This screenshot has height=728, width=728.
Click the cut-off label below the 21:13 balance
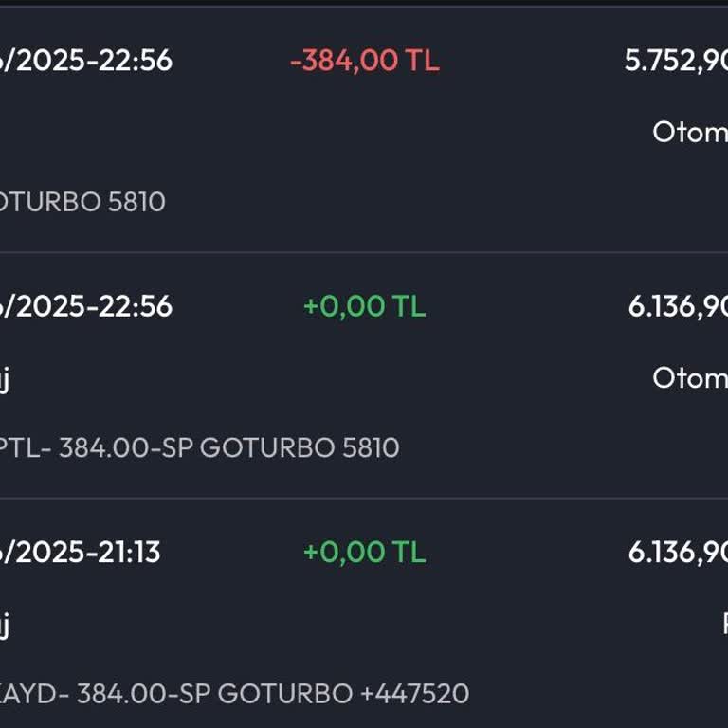(x=724, y=624)
